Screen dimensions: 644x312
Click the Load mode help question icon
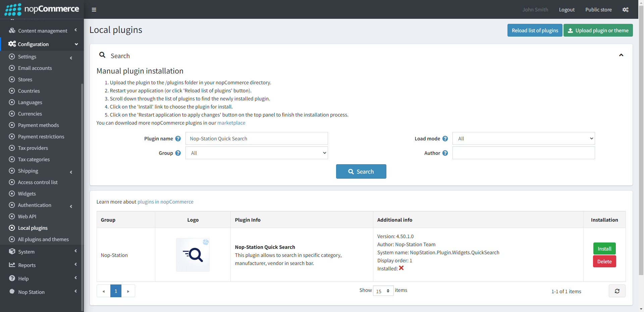(x=445, y=139)
